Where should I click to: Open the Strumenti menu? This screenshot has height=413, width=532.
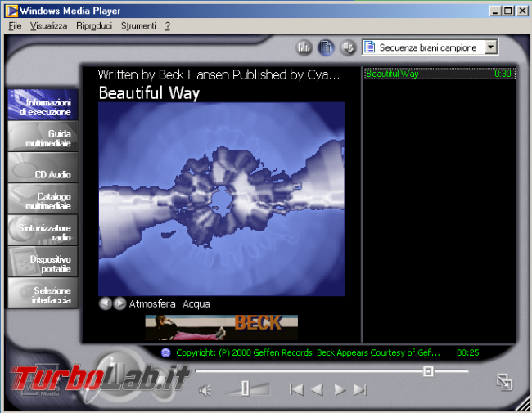[x=138, y=26]
